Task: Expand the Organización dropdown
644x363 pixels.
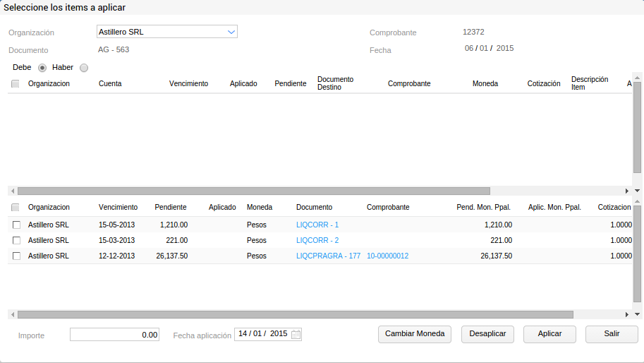Action: (x=231, y=32)
